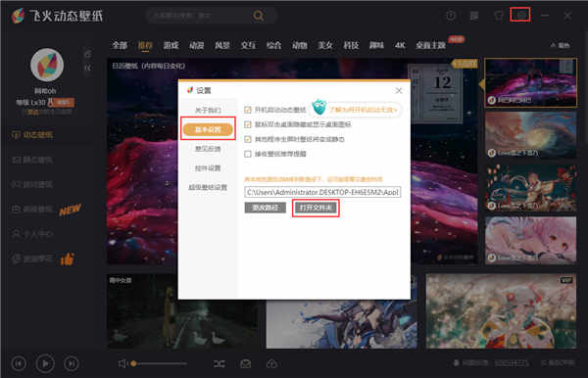Select the 综合 category tab

coord(273,45)
